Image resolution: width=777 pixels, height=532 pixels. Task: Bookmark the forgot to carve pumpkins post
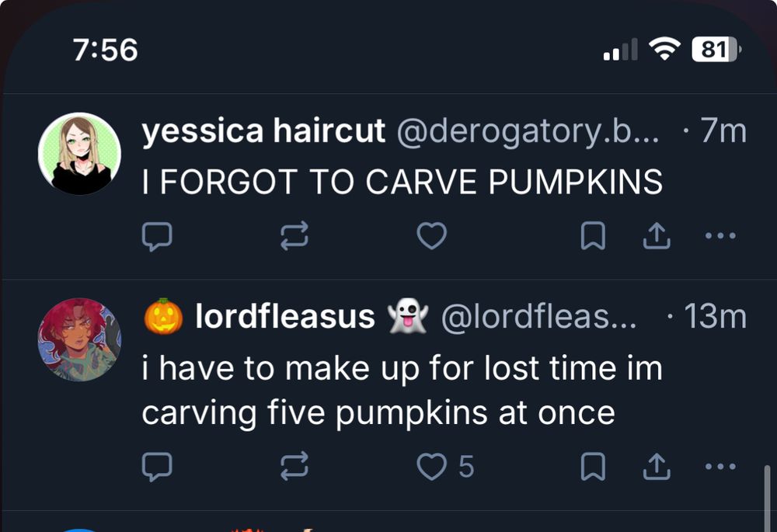tap(592, 235)
